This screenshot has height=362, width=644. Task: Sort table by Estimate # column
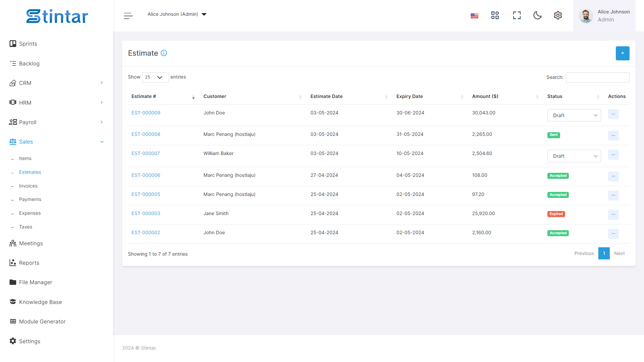pos(163,96)
